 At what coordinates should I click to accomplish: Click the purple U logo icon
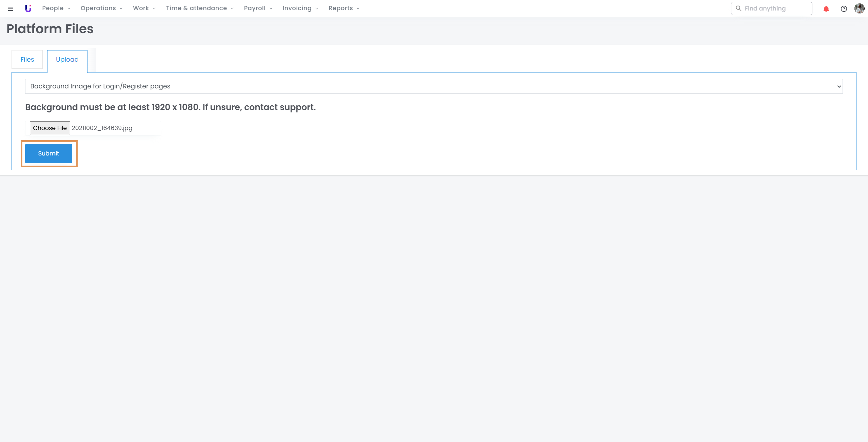[x=28, y=8]
